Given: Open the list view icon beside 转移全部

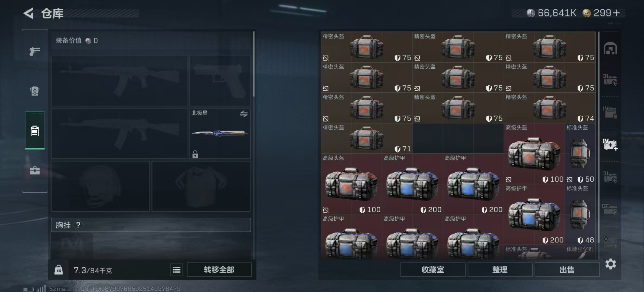Looking at the screenshot, I should tap(177, 270).
